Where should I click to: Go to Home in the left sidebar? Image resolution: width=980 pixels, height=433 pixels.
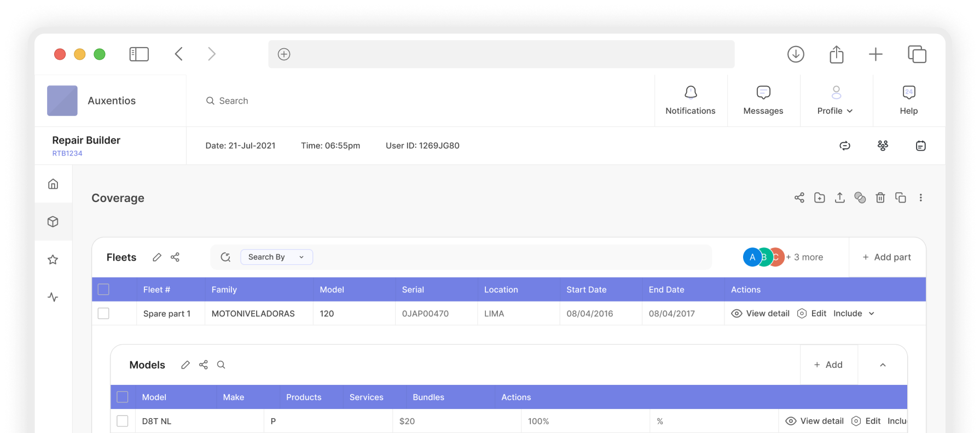tap(53, 184)
